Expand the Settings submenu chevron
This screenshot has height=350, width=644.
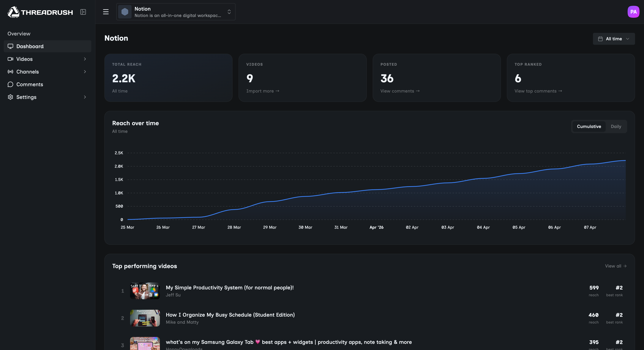[85, 97]
